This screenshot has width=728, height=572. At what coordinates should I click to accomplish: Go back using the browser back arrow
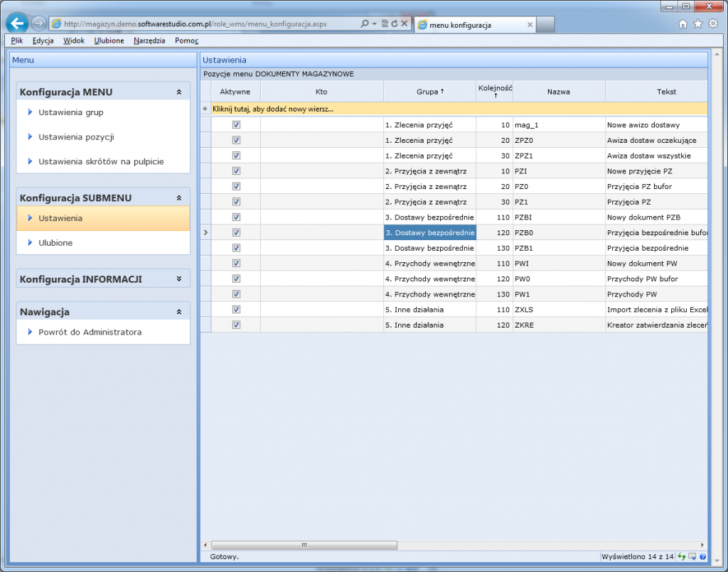coord(17,23)
